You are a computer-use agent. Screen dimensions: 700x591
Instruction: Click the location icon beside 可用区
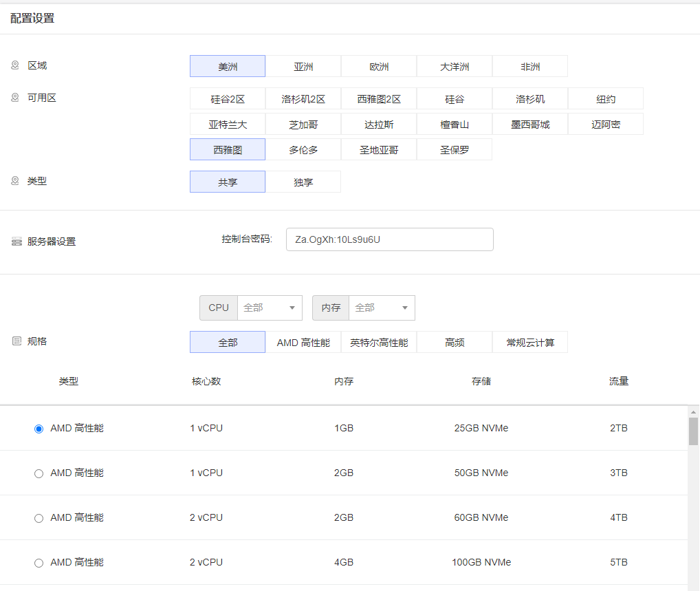coord(15,98)
